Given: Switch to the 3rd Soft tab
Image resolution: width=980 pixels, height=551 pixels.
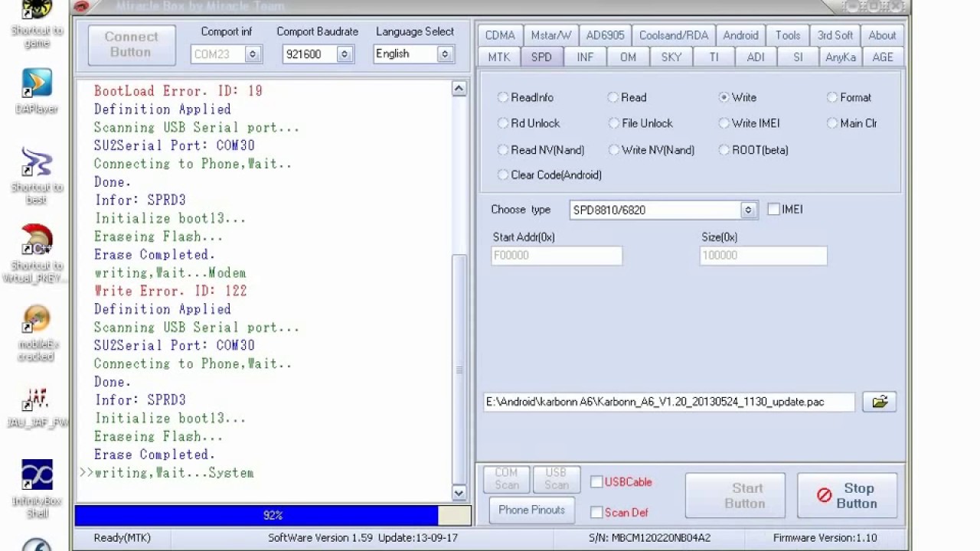Looking at the screenshot, I should [x=835, y=35].
